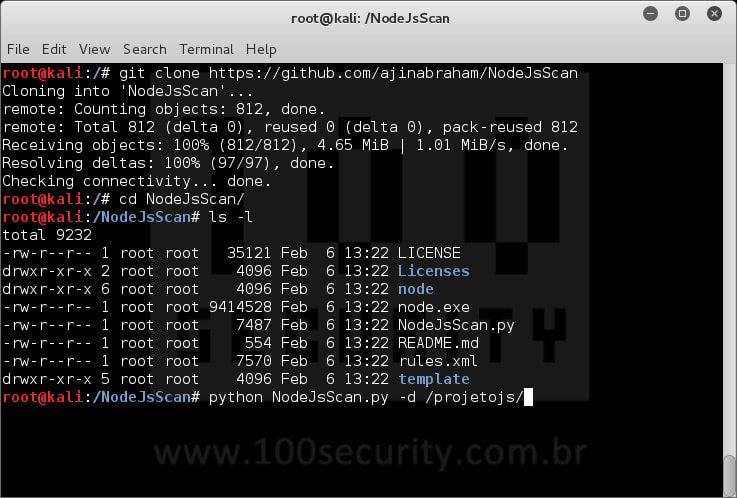Click the 'remote: Total 812' line

(x=290, y=127)
